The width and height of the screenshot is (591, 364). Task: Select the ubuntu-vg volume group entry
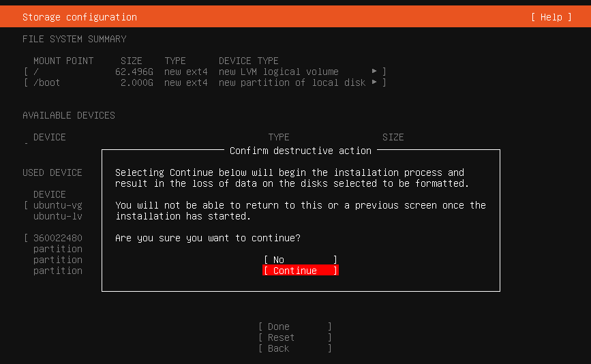coord(57,205)
